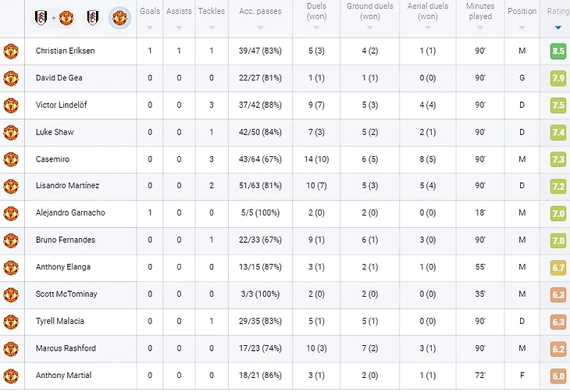Screen dimensions: 570x392
Task: Click team badge beside Bruno Fernandes
Action: [x=11, y=241]
